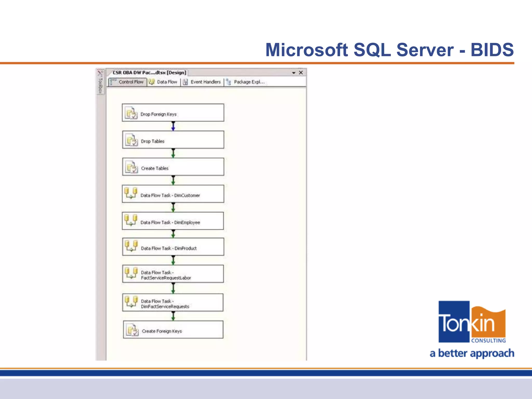
Task: Select the Drop Foreign Keys task
Action: click(173, 113)
